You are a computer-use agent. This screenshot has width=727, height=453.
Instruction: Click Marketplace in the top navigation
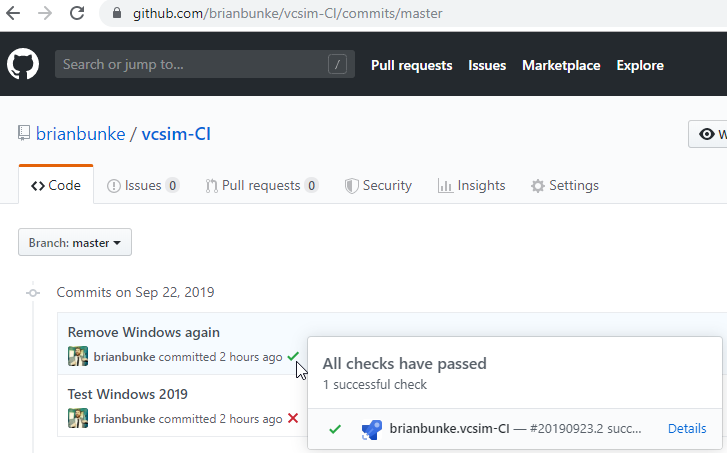tap(561, 65)
